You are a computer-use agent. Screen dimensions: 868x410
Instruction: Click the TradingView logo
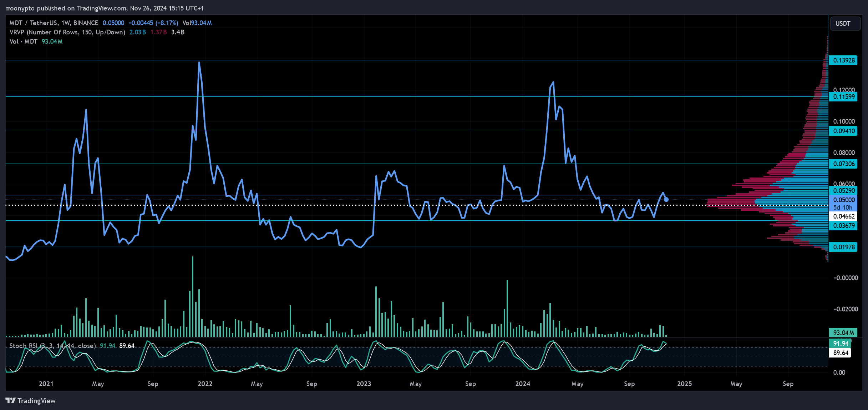point(31,401)
